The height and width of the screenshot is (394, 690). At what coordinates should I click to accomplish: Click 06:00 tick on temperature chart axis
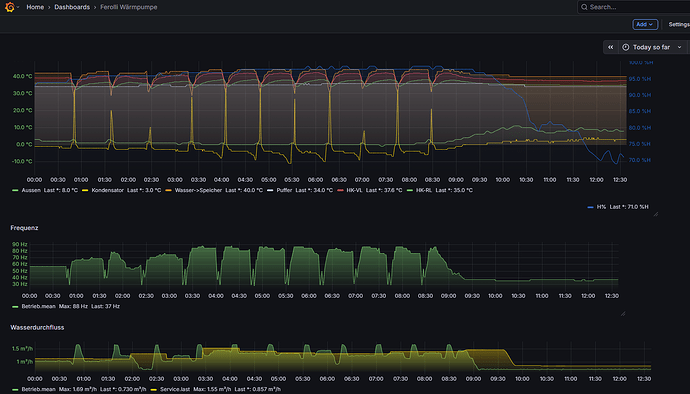(x=315, y=180)
